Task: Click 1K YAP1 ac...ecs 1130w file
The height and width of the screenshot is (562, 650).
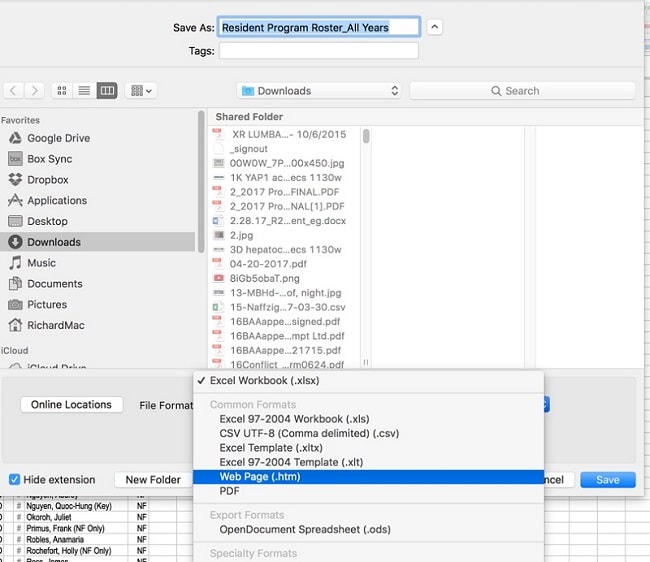Action: (x=284, y=177)
